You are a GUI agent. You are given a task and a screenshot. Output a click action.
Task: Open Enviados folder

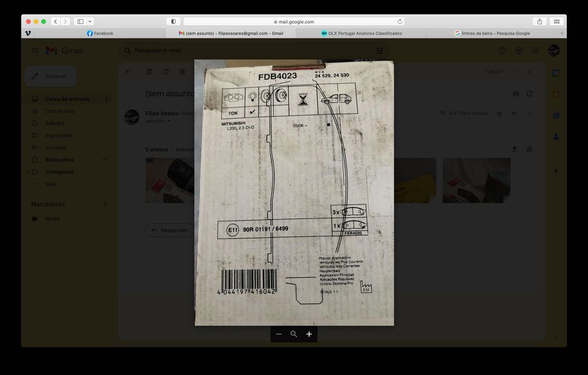click(x=68, y=148)
